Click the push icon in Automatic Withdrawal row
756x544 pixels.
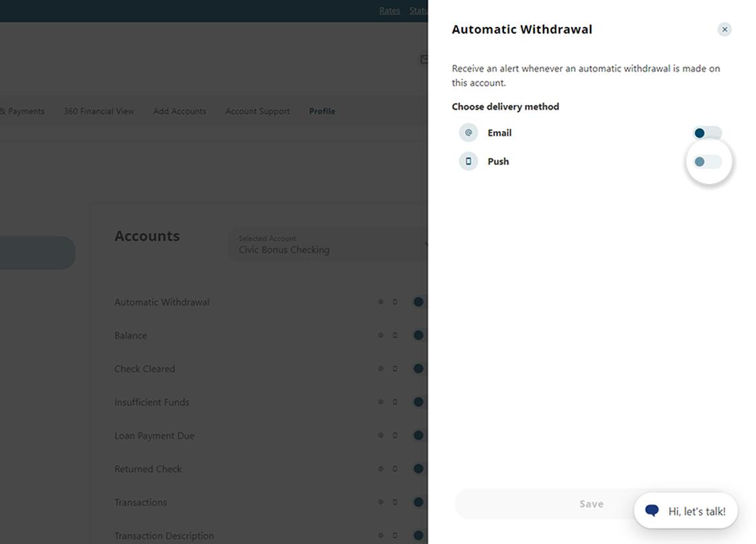395,302
